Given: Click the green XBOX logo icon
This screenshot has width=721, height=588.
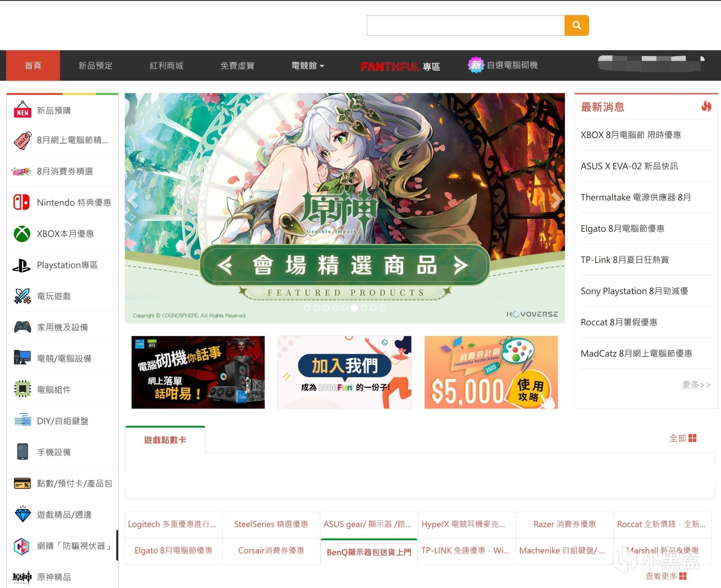Looking at the screenshot, I should click(22, 234).
